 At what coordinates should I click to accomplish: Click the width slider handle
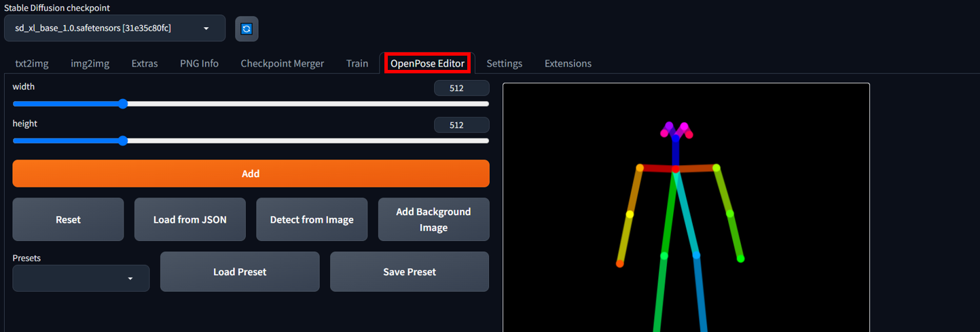pos(123,104)
